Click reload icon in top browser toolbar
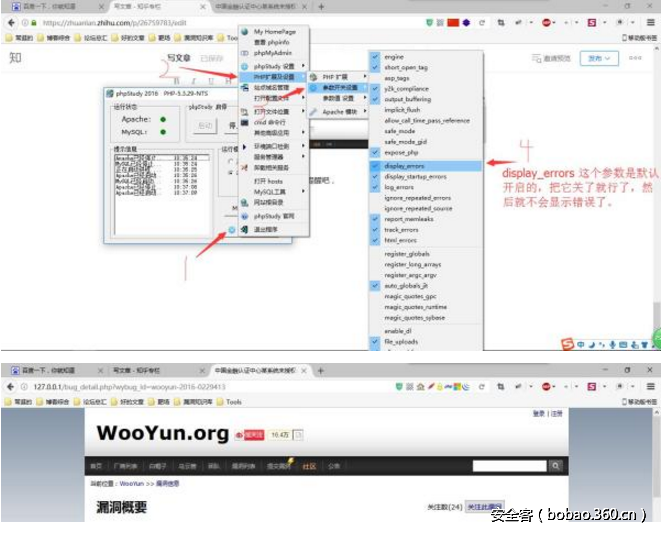This screenshot has width=661, height=533. [482, 23]
